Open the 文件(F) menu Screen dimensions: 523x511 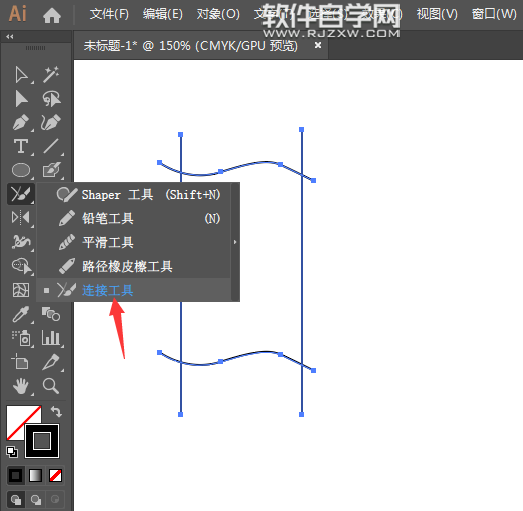[x=109, y=14]
